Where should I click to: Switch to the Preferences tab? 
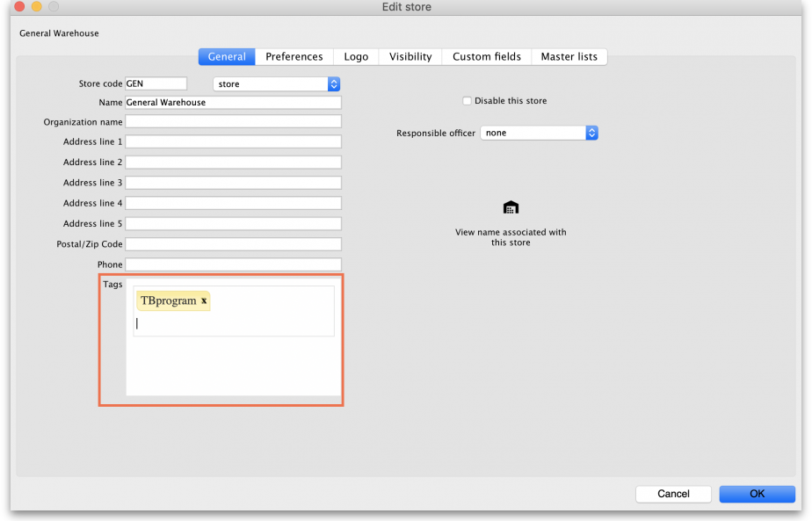point(294,56)
